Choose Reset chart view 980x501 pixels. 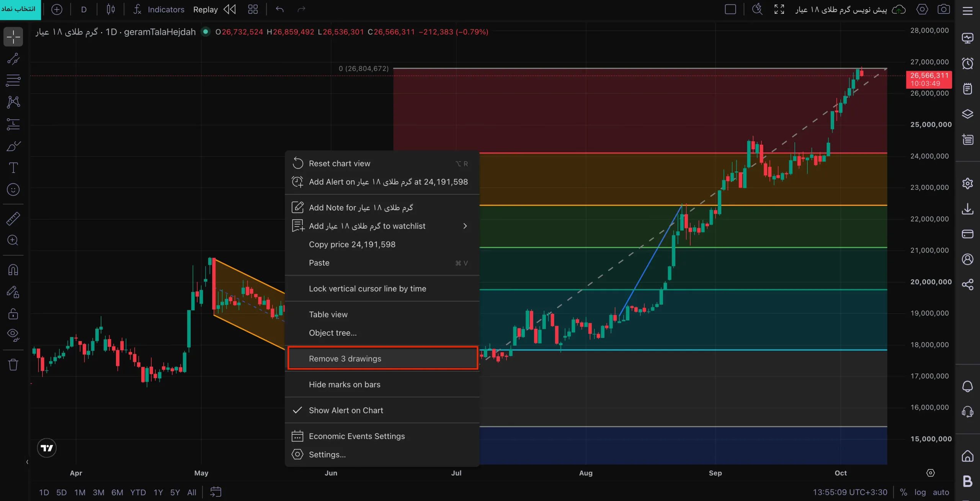coord(382,163)
